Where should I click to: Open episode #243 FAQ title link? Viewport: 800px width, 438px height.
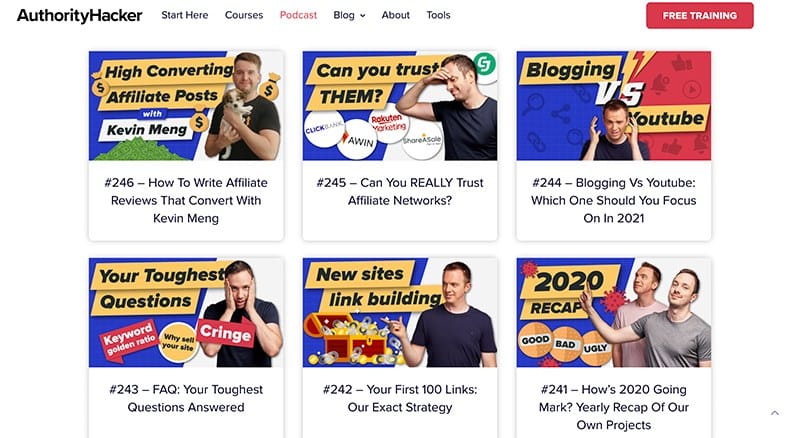186,398
